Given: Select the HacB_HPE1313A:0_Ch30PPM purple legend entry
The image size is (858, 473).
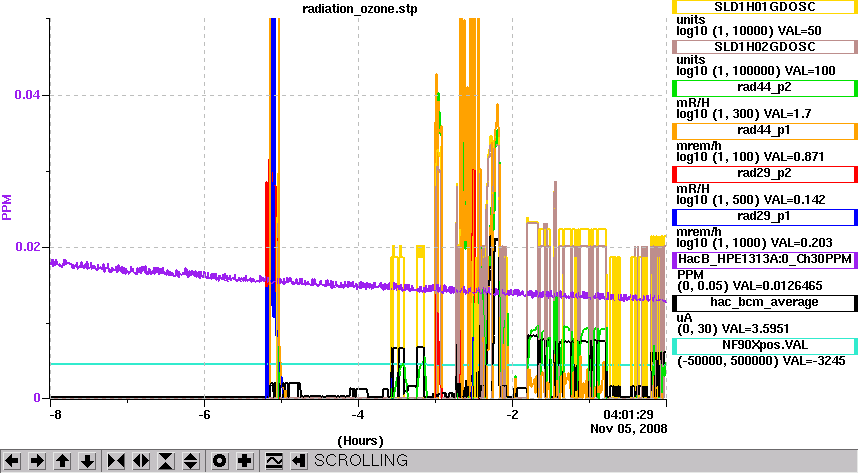Looking at the screenshot, I should click(x=764, y=259).
